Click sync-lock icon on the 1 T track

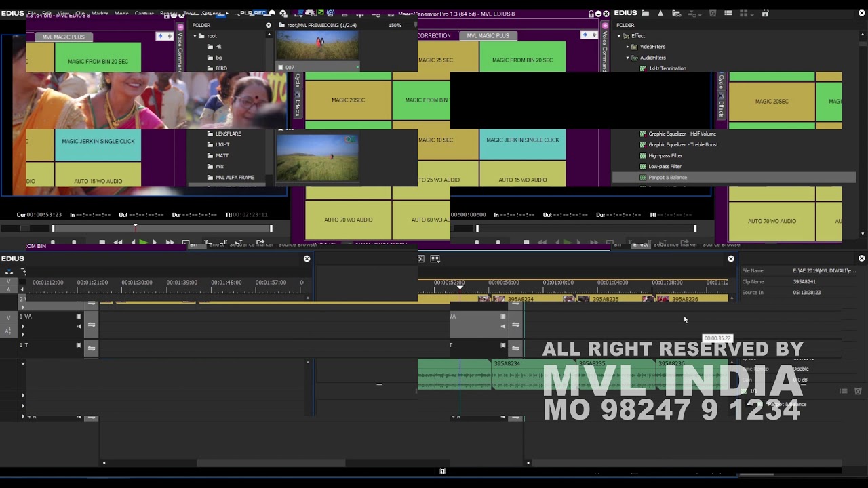pos(92,348)
